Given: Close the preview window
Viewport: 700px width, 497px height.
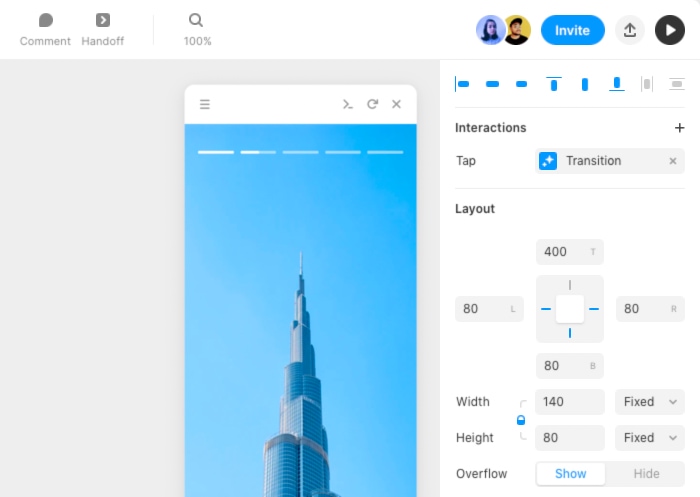Looking at the screenshot, I should point(396,104).
